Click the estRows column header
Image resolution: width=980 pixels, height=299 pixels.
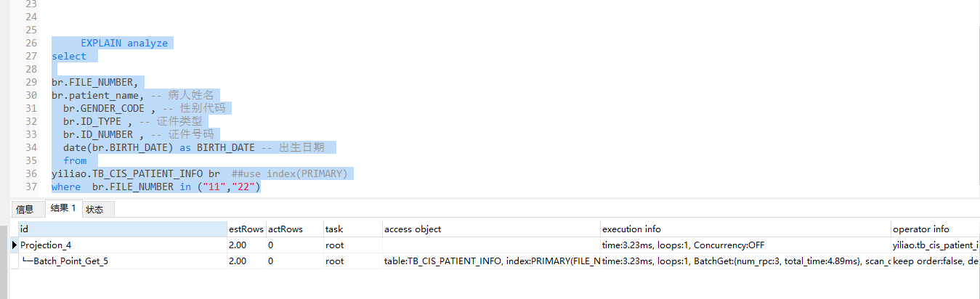(246, 229)
